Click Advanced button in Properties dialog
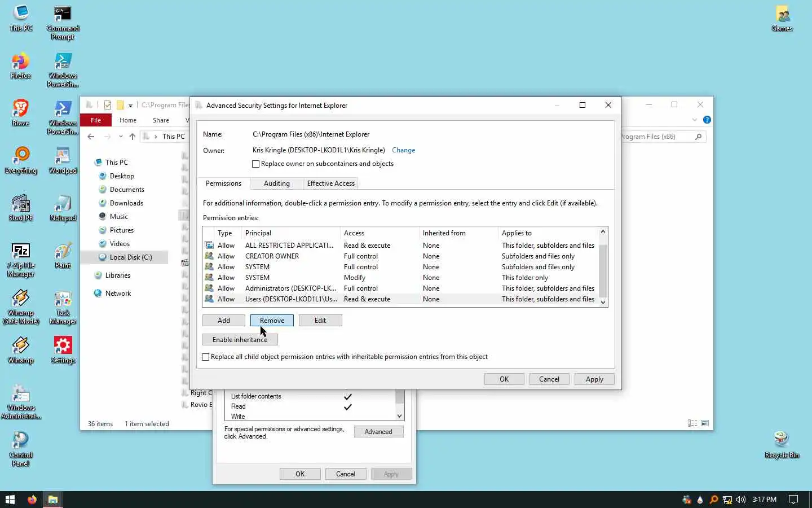Image resolution: width=812 pixels, height=508 pixels. (378, 432)
